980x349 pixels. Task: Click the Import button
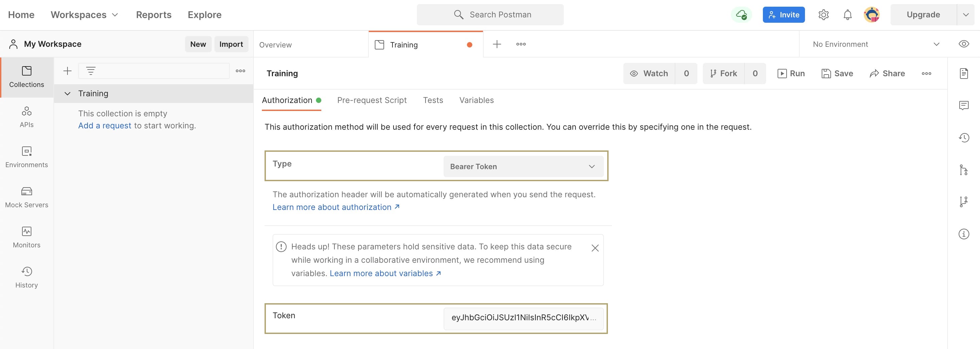[x=231, y=44]
